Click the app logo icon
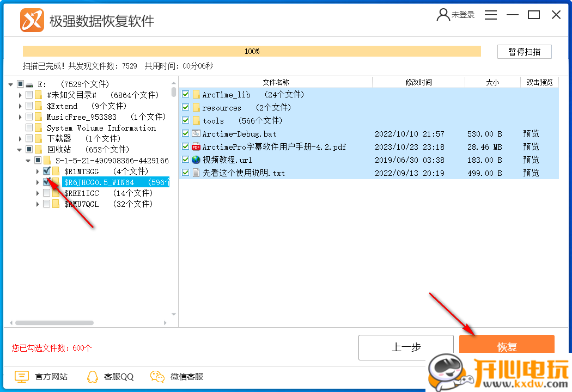Image resolution: width=572 pixels, height=392 pixels. pyautogui.click(x=32, y=21)
